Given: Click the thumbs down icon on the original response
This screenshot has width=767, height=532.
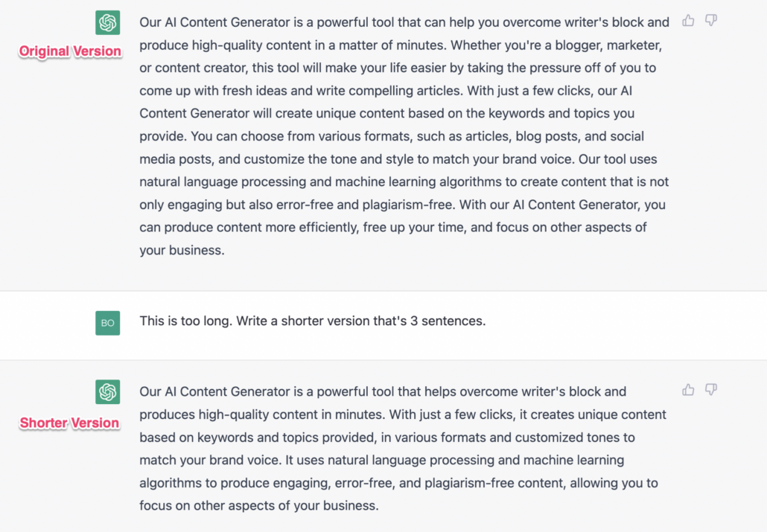Looking at the screenshot, I should (710, 22).
